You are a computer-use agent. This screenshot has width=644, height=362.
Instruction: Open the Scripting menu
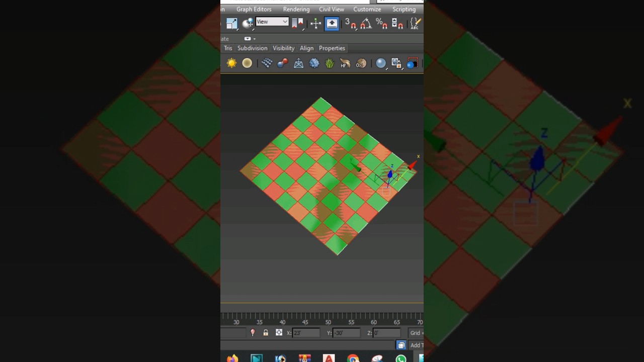[x=404, y=9]
